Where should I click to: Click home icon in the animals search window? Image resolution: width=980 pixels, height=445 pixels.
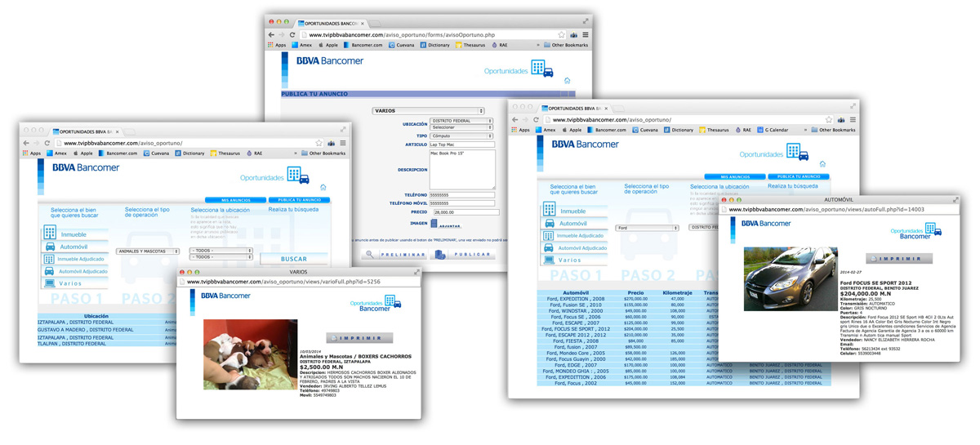pos(323,188)
